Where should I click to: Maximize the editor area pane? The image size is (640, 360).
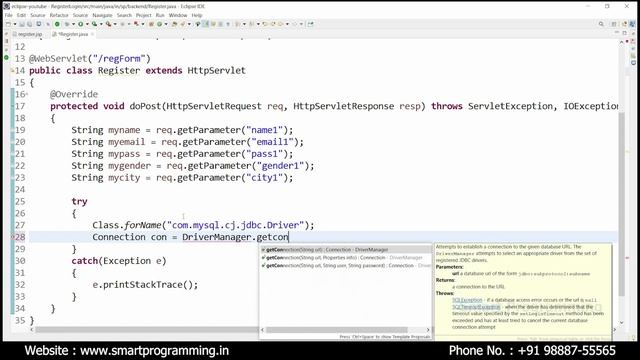[624, 33]
